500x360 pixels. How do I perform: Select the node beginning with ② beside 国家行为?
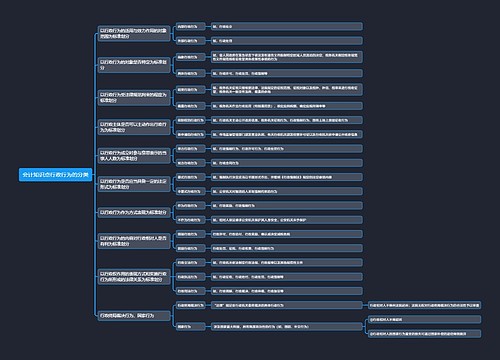pos(424,334)
